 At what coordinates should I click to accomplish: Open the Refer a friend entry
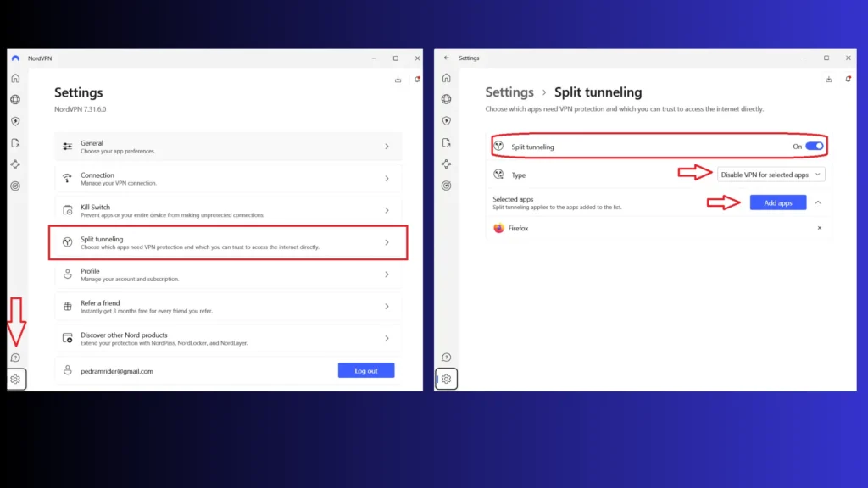pos(228,307)
